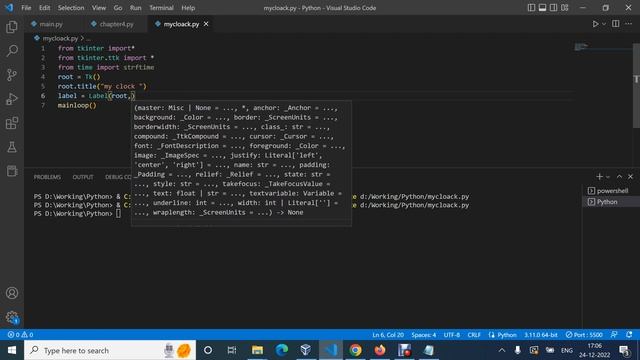The image size is (640, 360).
Task: Open the bottom activity bar view icon below Testing
Action: (12, 171)
